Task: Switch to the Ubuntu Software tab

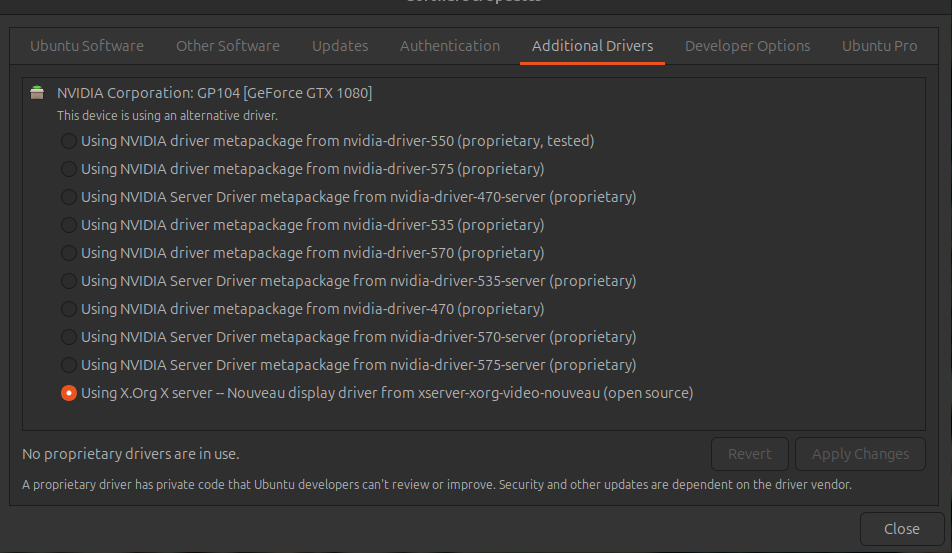Action: (x=87, y=46)
